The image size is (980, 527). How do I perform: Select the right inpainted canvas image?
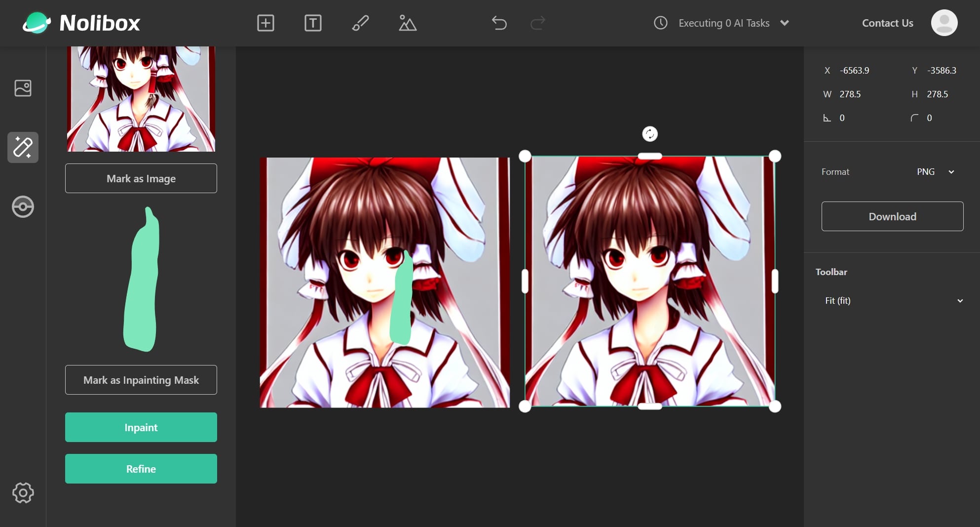650,281
